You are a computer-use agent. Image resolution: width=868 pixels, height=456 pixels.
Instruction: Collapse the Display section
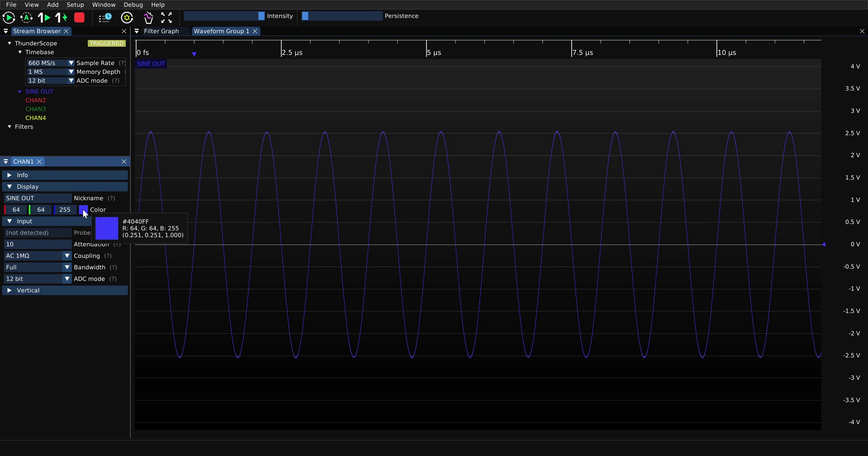[65, 187]
